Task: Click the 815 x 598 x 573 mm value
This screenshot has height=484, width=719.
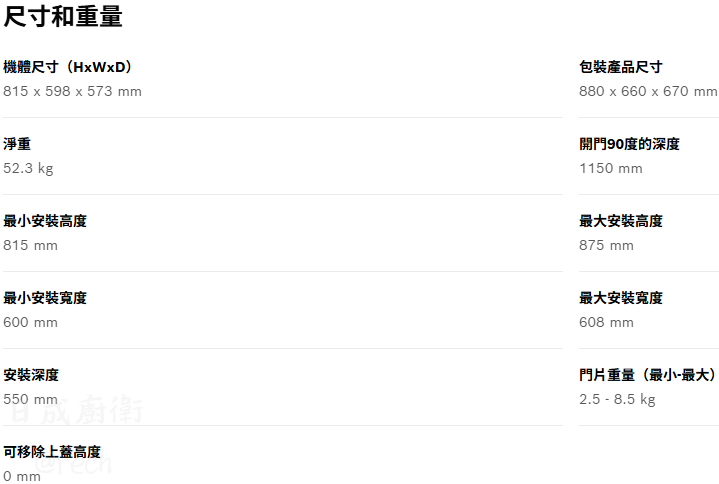Action: click(x=72, y=91)
